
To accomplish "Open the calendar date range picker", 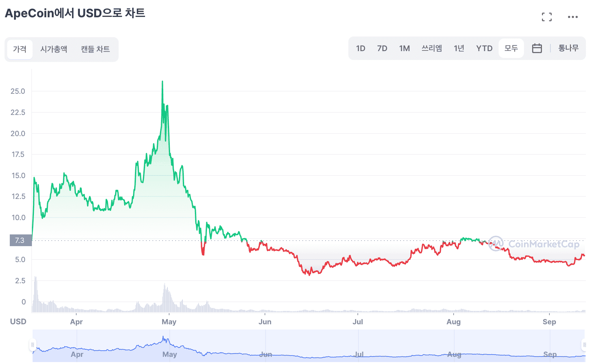I will coord(537,48).
